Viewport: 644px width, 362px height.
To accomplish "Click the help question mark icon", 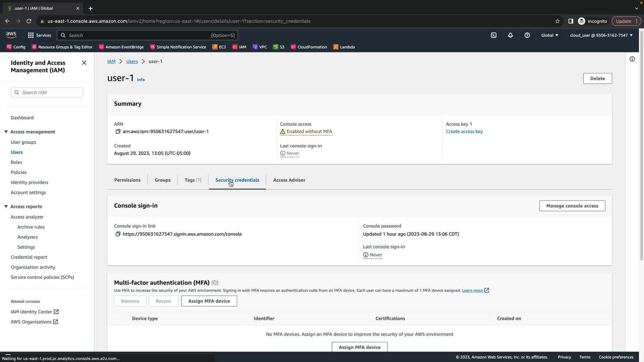I will [x=527, y=35].
